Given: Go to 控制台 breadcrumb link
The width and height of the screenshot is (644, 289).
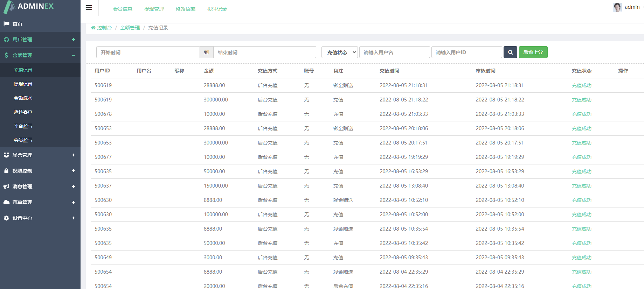Looking at the screenshot, I should point(104,28).
